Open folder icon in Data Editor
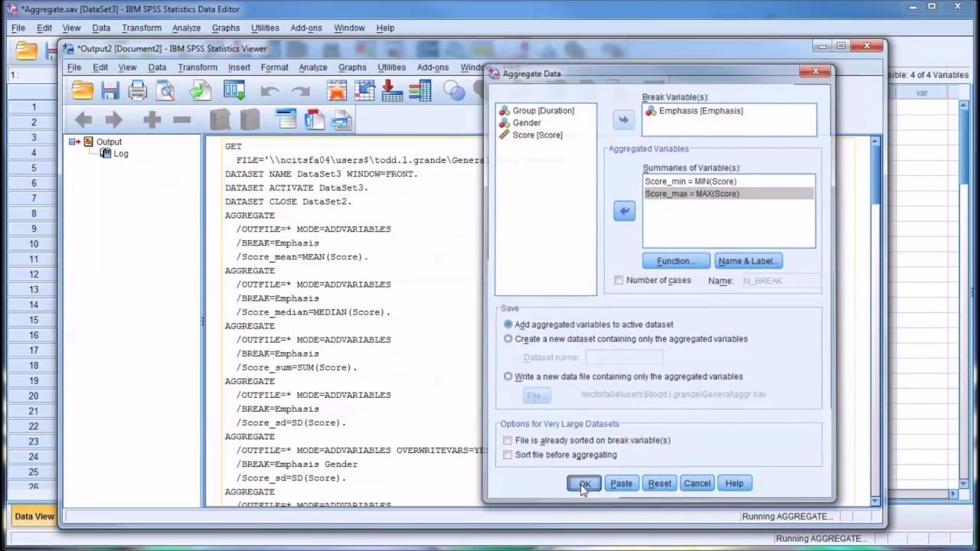 (x=27, y=51)
